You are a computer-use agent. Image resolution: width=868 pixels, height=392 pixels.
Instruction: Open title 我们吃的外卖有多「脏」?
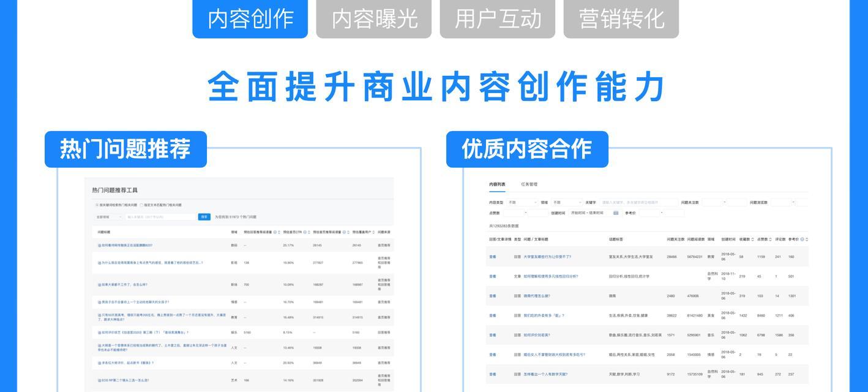tap(544, 315)
